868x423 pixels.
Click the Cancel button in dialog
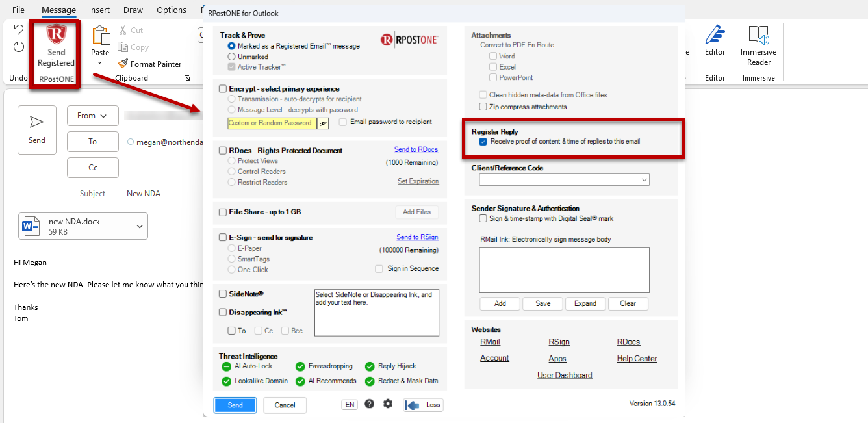click(285, 405)
